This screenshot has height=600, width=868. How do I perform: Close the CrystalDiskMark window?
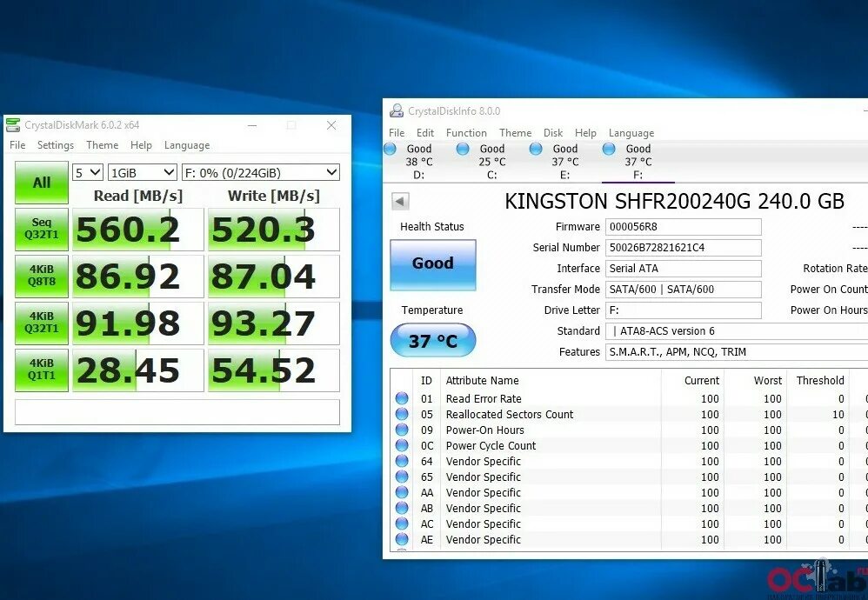(x=331, y=125)
